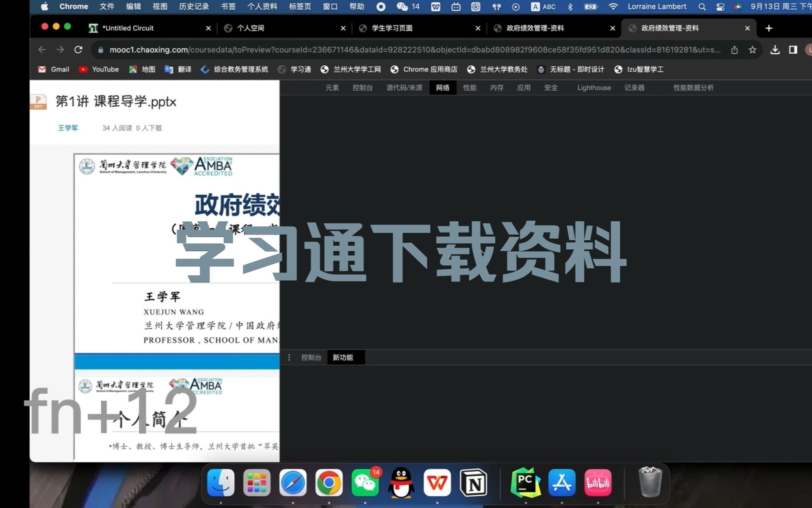This screenshot has width=812, height=508.
Task: Open Notion from the Dock
Action: coord(473,483)
